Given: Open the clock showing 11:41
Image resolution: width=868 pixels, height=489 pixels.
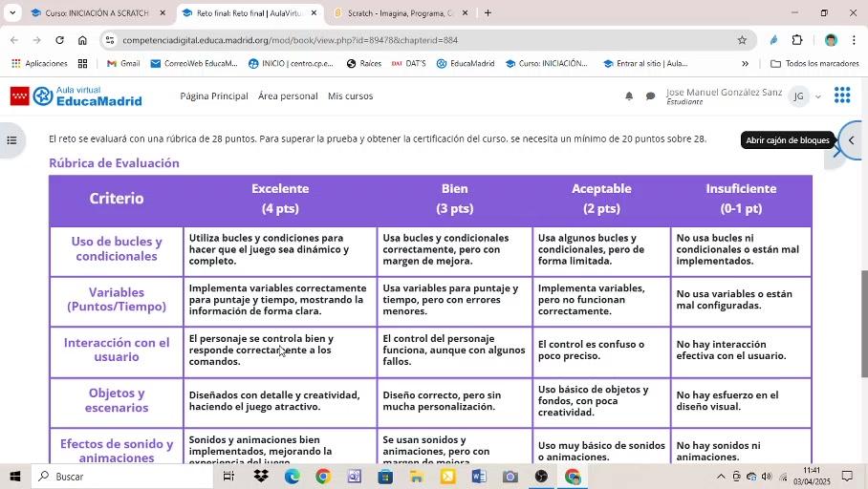Looking at the screenshot, I should [x=812, y=477].
